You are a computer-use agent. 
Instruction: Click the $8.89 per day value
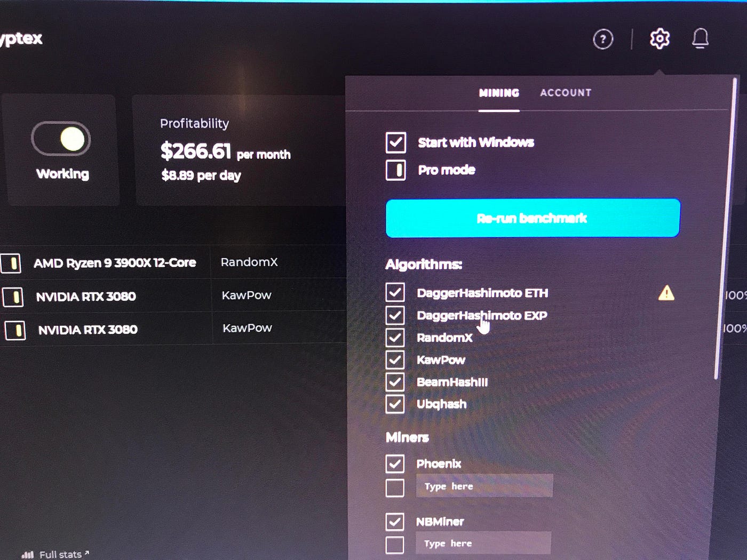pyautogui.click(x=201, y=175)
